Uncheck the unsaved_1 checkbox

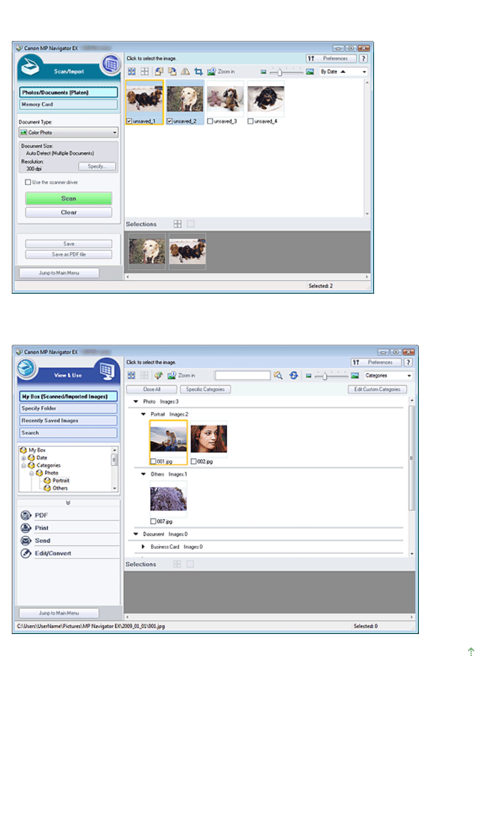[129, 121]
